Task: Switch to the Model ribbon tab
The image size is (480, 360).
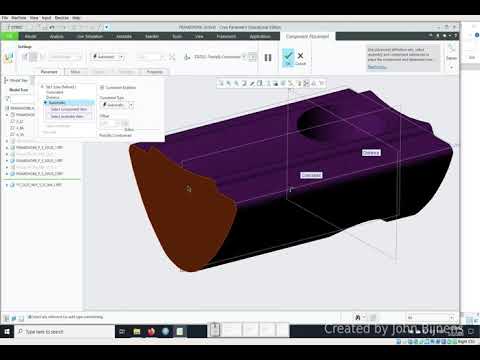Action: pos(31,36)
